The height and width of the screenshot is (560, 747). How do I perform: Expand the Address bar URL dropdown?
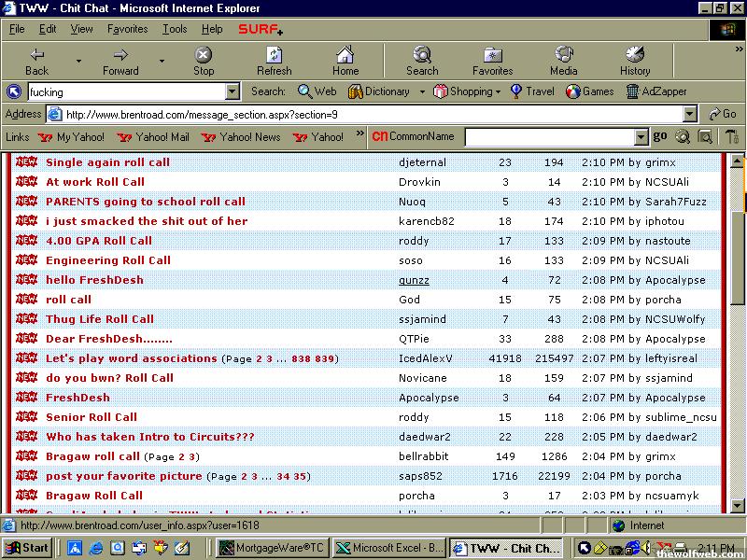coord(690,114)
